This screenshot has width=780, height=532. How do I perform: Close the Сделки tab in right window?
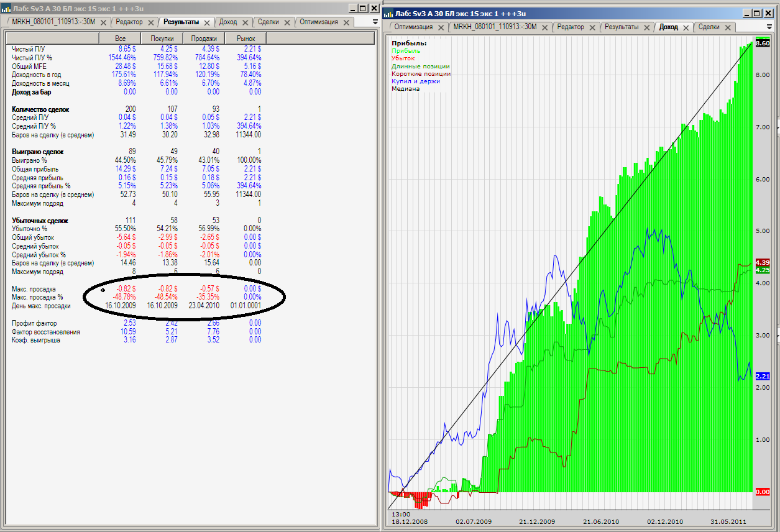click(728, 27)
